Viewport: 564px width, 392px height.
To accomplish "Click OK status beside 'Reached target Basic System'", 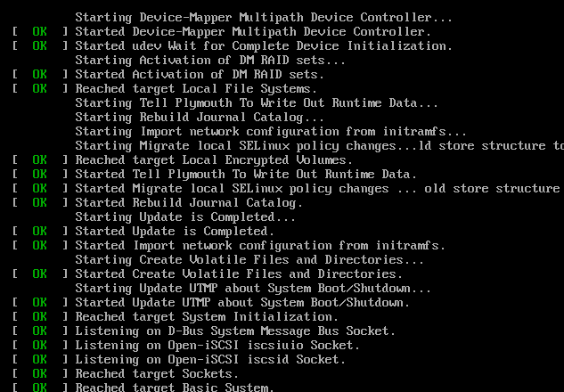I will tap(39, 388).
